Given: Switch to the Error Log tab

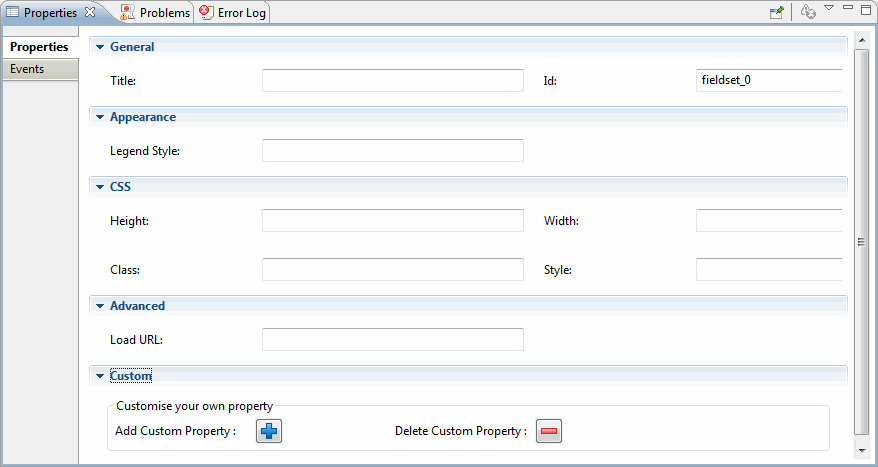Looking at the screenshot, I should click(x=233, y=12).
